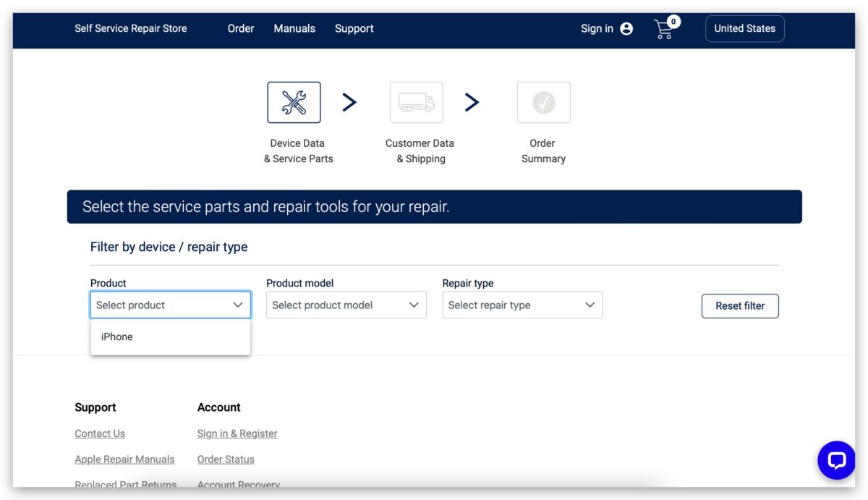This screenshot has width=868, height=500.
Task: Go to Manuals in the top navigation
Action: (294, 29)
